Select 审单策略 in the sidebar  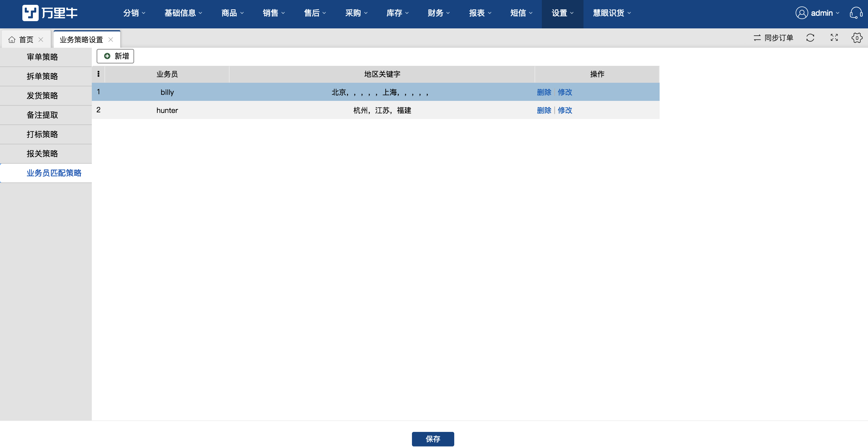point(46,57)
